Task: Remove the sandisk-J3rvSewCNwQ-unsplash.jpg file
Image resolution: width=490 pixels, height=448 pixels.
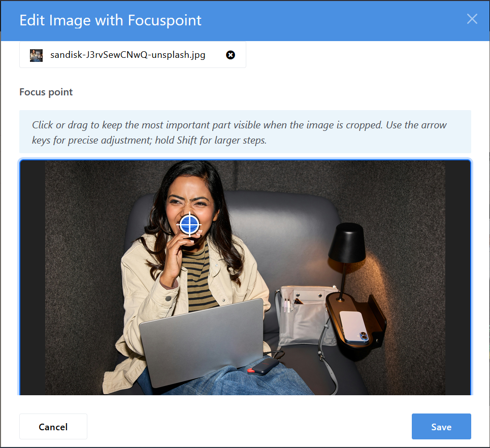Action: tap(231, 55)
